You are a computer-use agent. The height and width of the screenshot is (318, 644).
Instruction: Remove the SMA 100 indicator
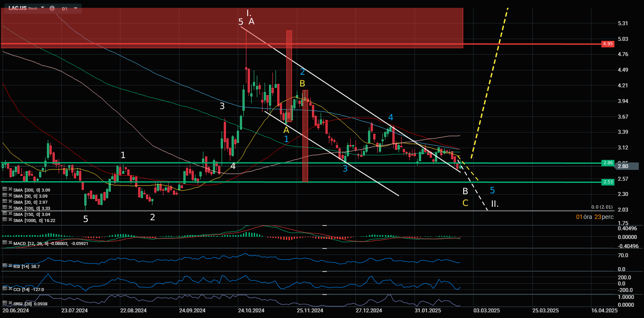pos(10,208)
